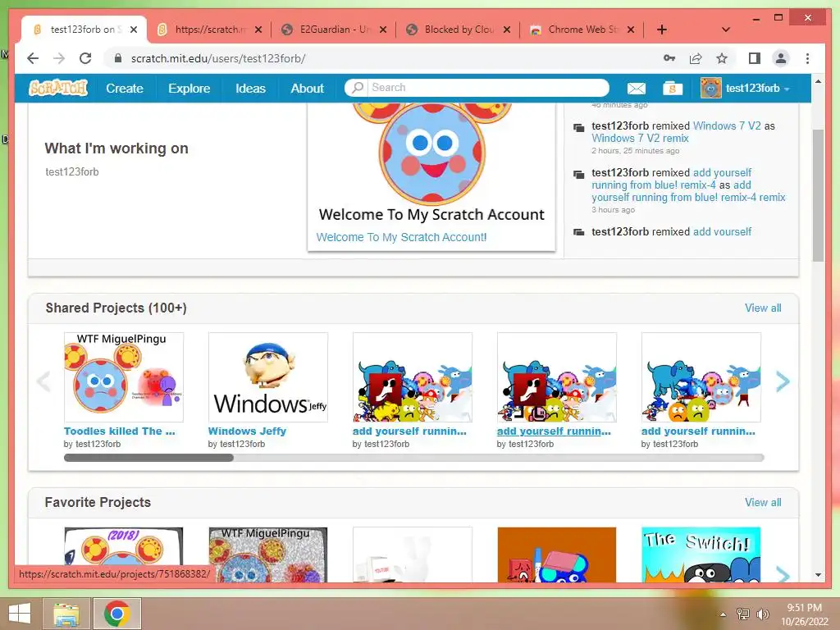Click the 'test123forb' text under What I'm working on

[x=72, y=172]
